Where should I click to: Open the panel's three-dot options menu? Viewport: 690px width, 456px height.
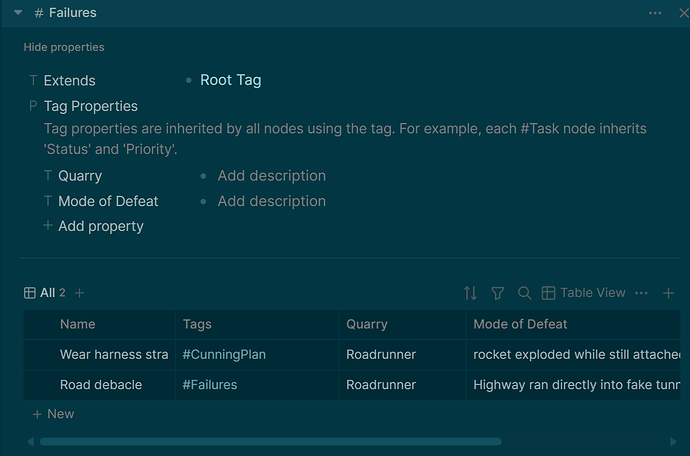pyautogui.click(x=655, y=13)
